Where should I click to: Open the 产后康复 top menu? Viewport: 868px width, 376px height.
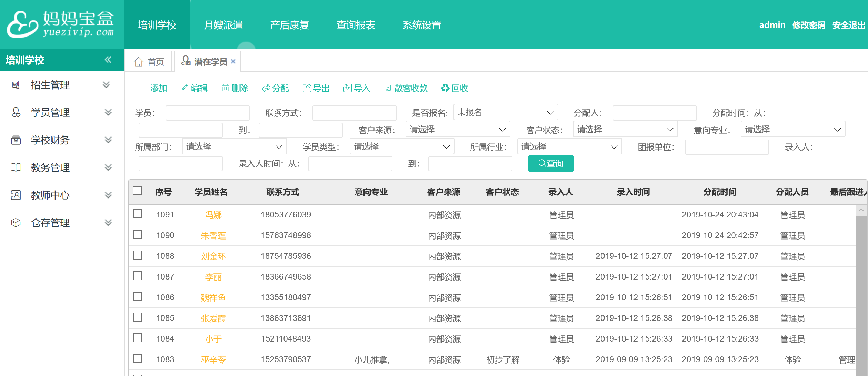[x=290, y=25]
